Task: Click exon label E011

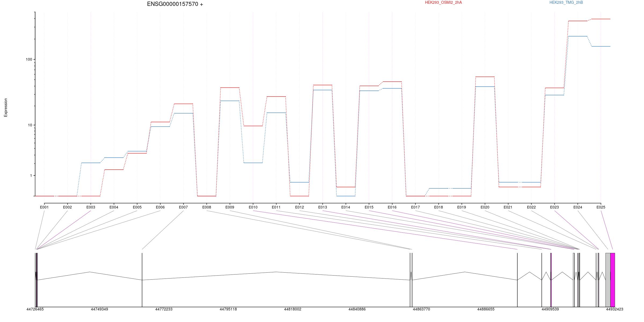Action: [276, 207]
